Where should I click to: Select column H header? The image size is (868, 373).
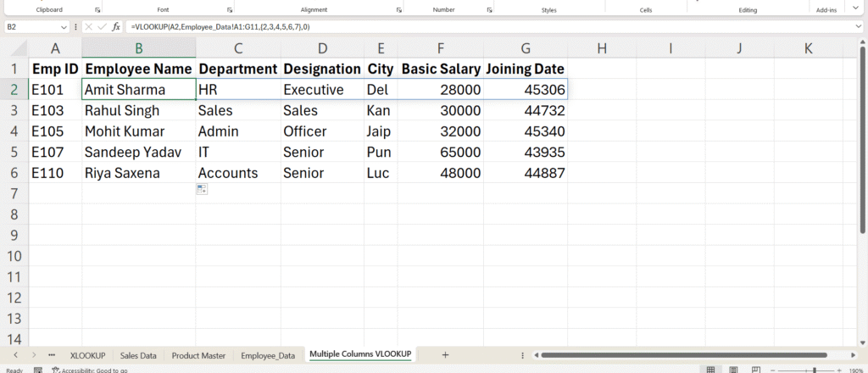pos(602,48)
